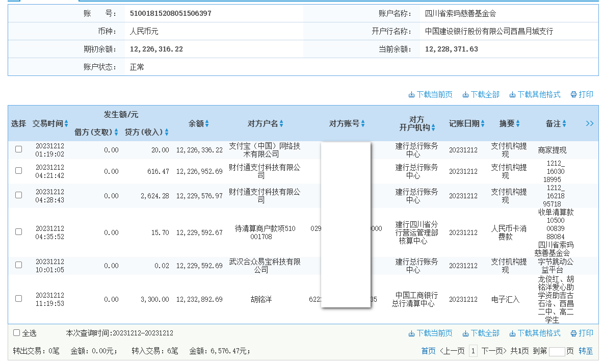Sort by 摘要 column arrows
Viewport: 603px width, 364px height.
(x=518, y=123)
